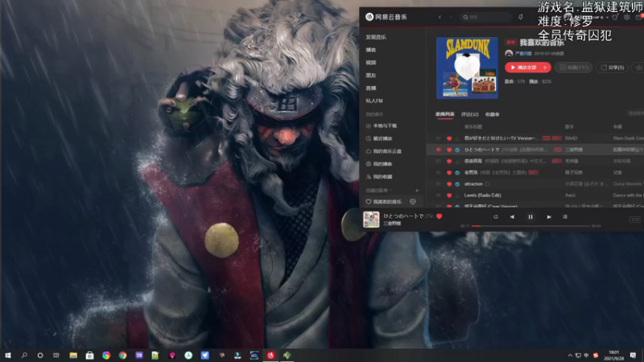Image resolution: width=644 pixels, height=362 pixels.
Task: Switch to the 收藏者 tab
Action: click(x=492, y=114)
